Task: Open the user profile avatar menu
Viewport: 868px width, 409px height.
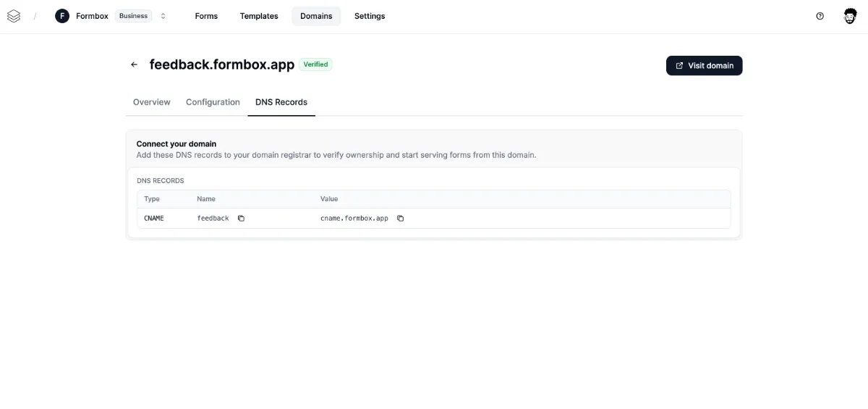Action: coord(851,16)
